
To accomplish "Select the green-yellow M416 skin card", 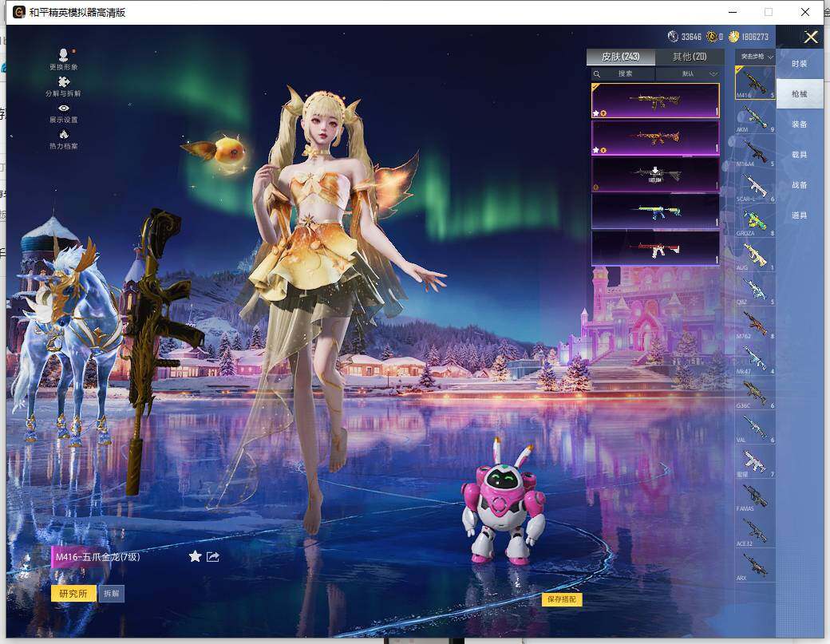I will [655, 211].
